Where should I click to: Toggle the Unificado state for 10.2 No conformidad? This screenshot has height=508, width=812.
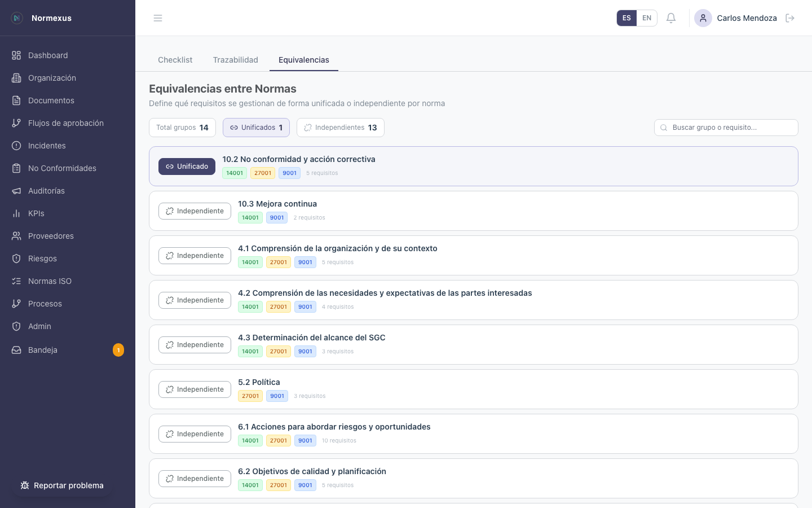(187, 167)
